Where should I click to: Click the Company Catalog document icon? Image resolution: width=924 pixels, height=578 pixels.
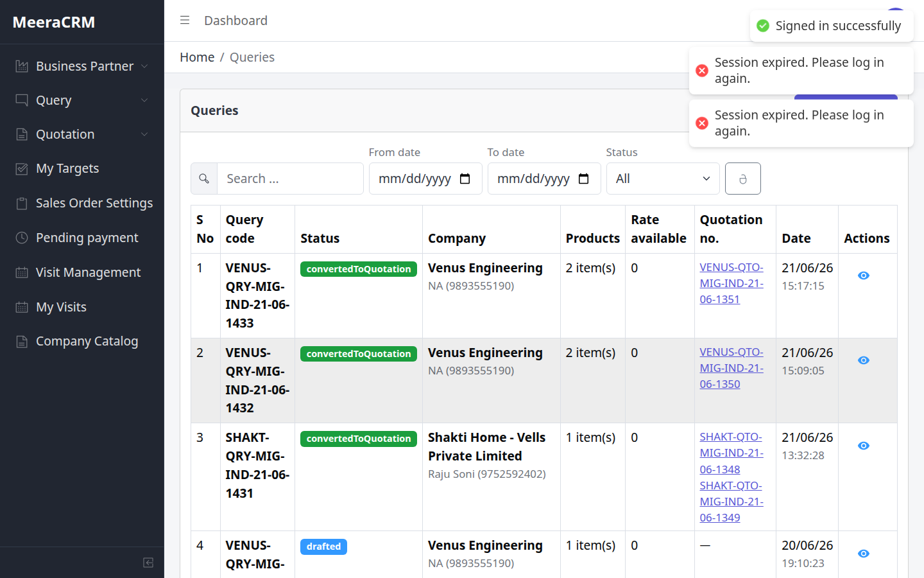22,341
